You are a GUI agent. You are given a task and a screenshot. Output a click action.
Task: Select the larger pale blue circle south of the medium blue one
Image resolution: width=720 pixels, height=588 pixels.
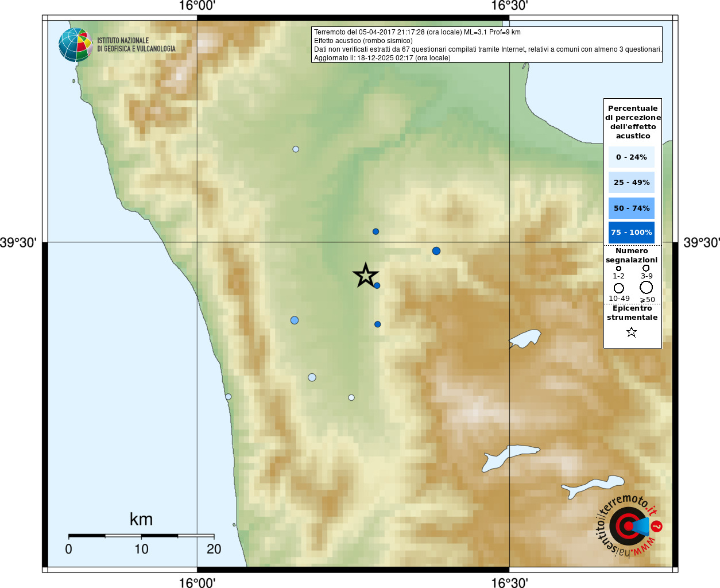click(x=312, y=377)
